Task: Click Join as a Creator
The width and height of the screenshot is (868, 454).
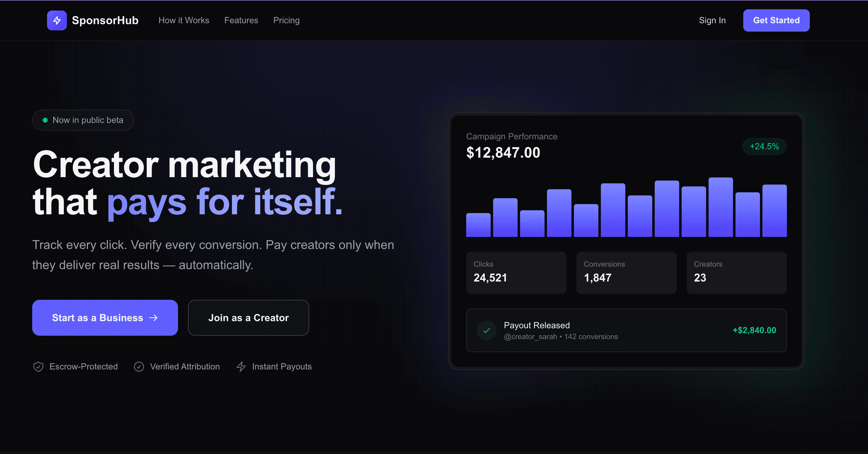Action: click(248, 318)
